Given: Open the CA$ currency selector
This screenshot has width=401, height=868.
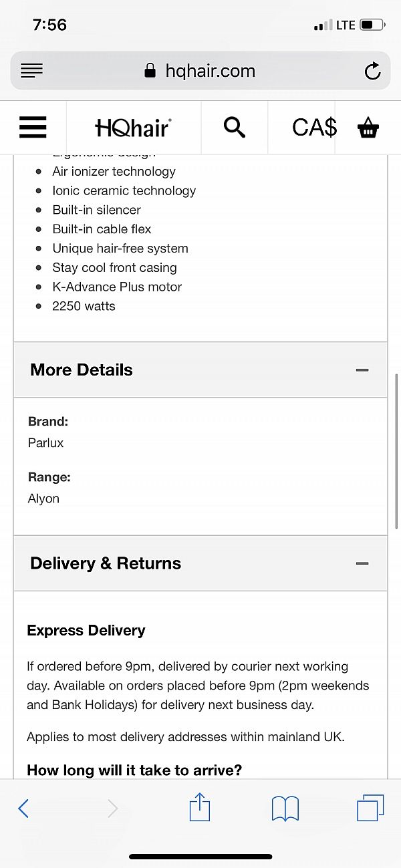Looking at the screenshot, I should coord(313,127).
